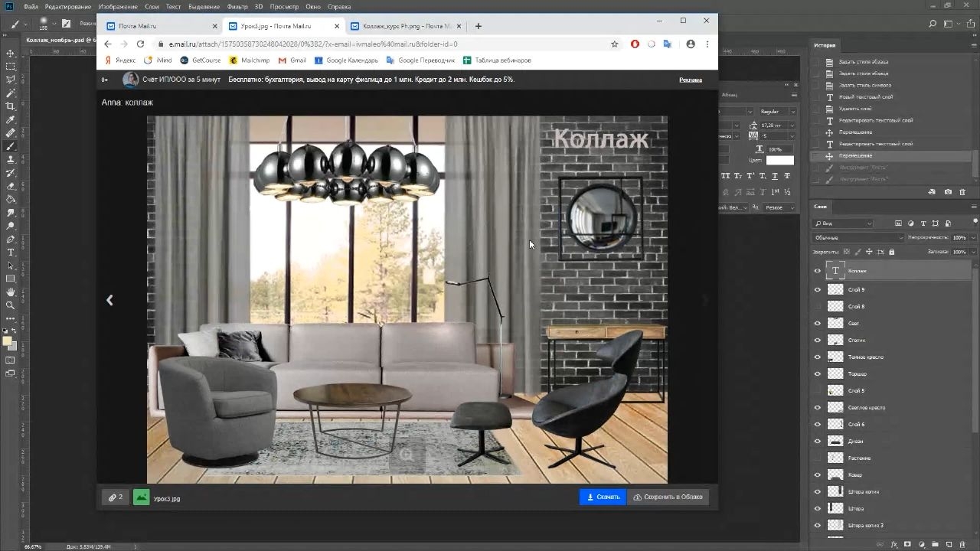Go back in Chrome browser
This screenshot has height=551, width=980.
click(108, 44)
